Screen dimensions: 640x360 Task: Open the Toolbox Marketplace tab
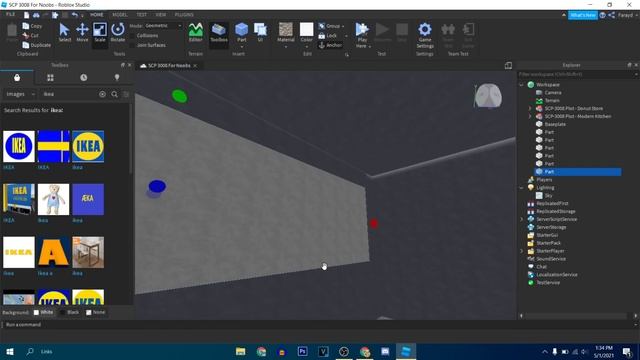[17, 78]
